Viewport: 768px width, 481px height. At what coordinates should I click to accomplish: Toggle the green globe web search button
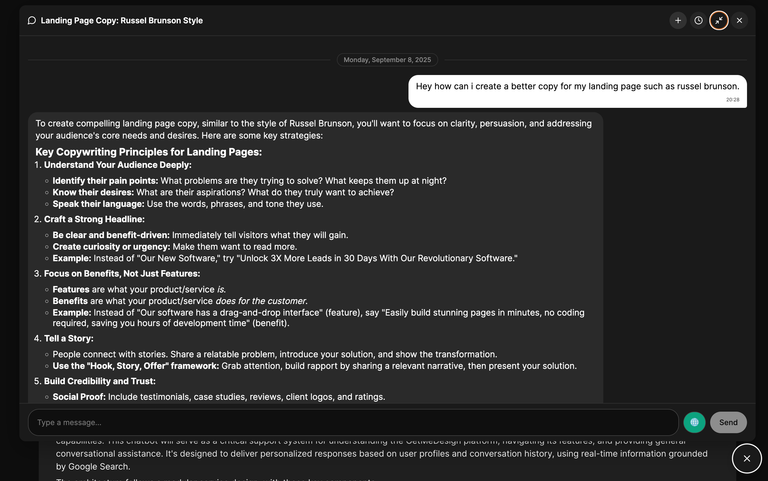pos(694,422)
